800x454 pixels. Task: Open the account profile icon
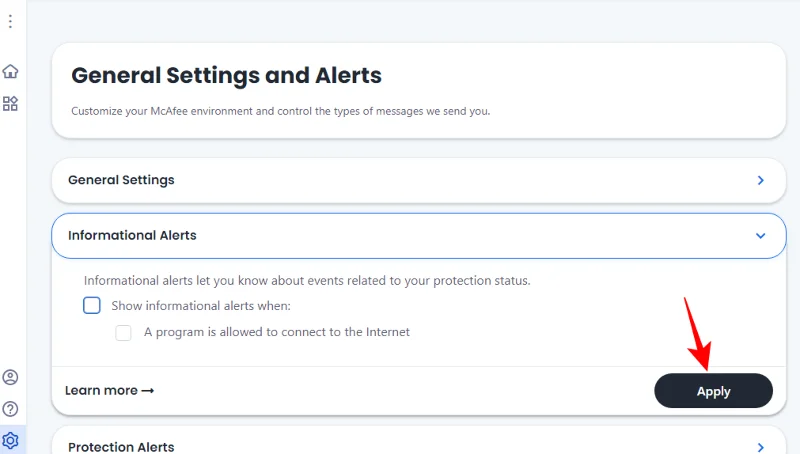10,377
